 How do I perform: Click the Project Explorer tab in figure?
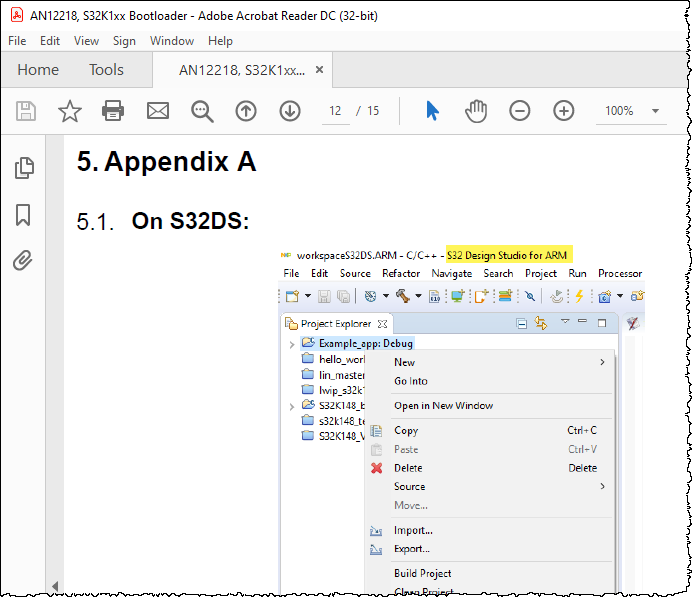tap(336, 324)
